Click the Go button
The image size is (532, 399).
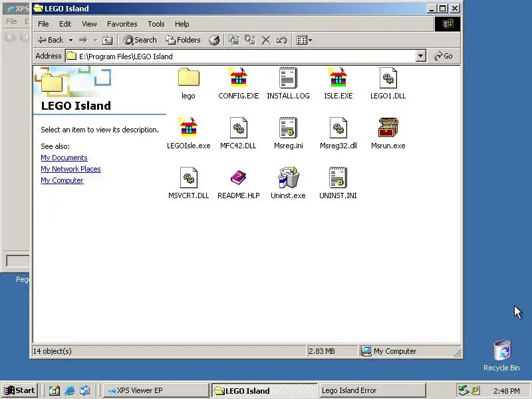pos(444,56)
